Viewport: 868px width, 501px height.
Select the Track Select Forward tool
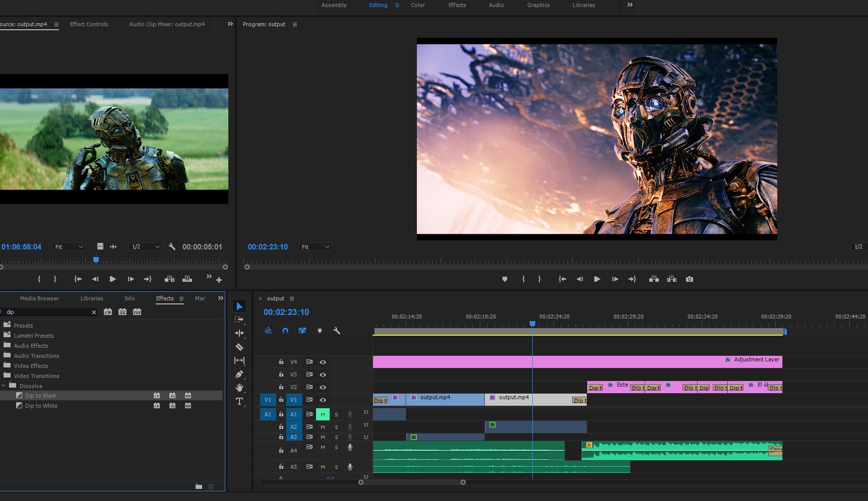[x=239, y=320]
